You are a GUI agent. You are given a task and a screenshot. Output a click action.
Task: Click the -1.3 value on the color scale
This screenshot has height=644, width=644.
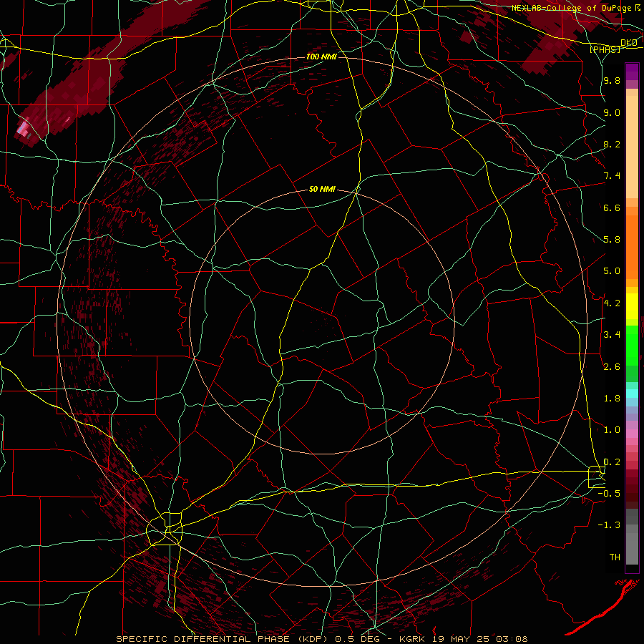pos(609,525)
